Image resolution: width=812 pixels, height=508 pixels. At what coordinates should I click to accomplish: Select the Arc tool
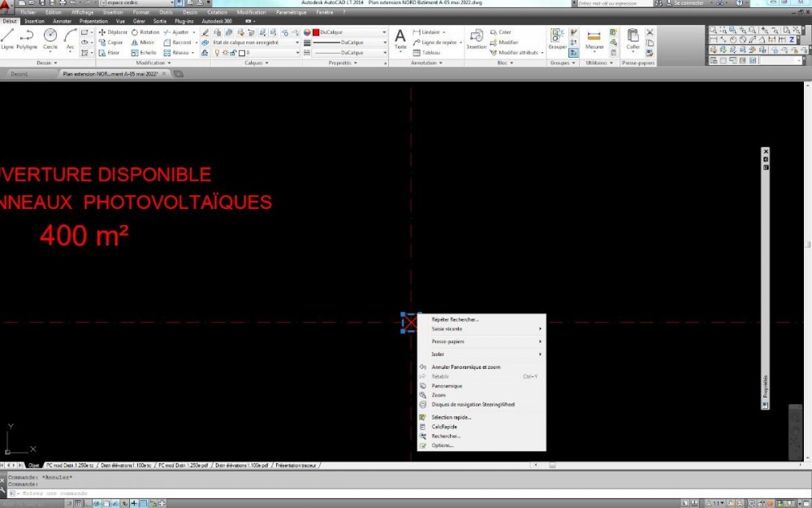coord(70,39)
